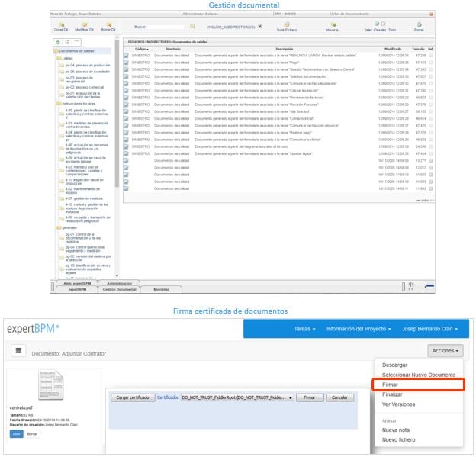
Task: Click the contrato.pdf document thumbnail
Action: [50, 385]
